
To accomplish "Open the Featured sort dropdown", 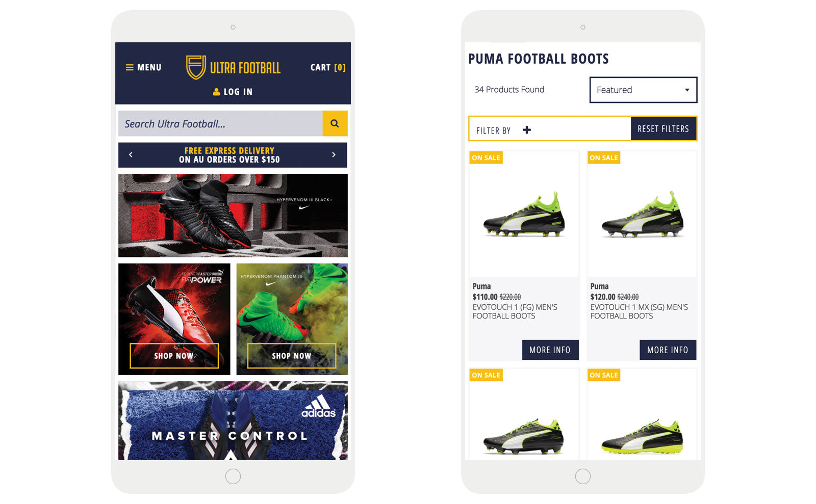I will point(643,90).
